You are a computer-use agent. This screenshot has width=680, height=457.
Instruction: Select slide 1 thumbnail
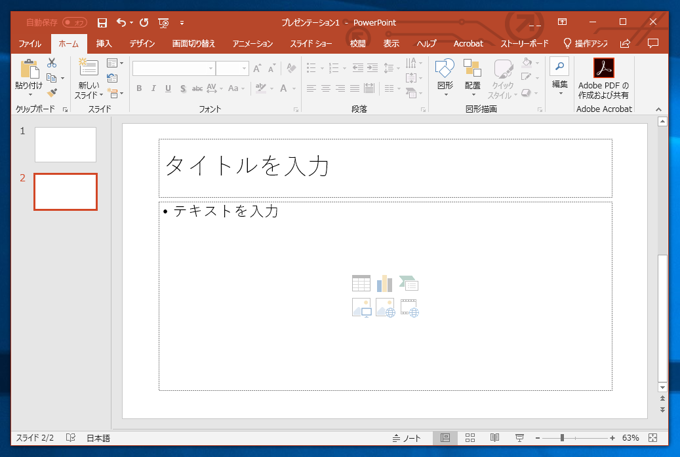pos(65,145)
